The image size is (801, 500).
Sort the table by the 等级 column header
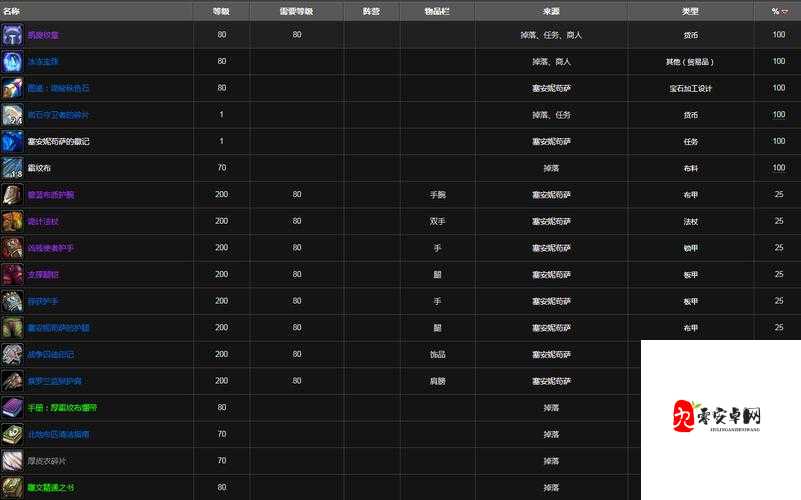220,11
